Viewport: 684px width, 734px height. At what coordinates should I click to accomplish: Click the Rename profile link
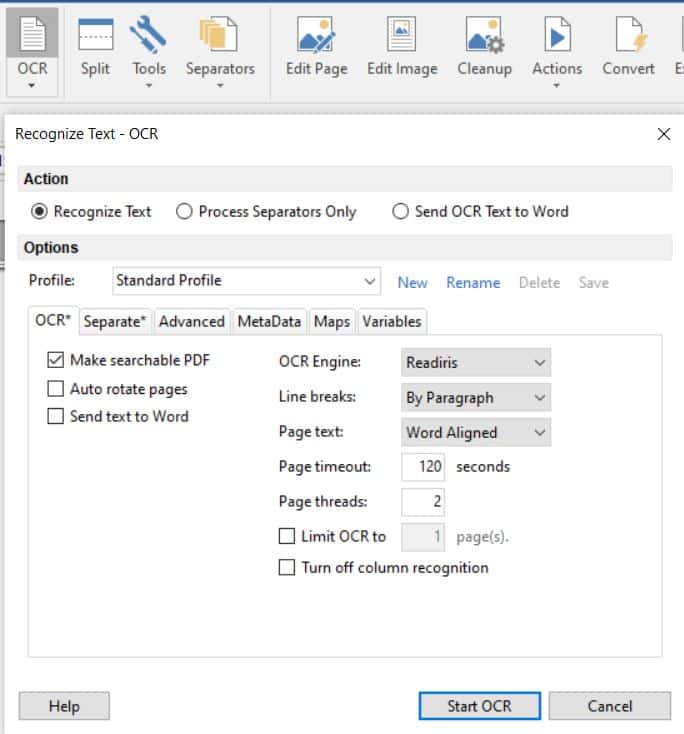click(473, 283)
